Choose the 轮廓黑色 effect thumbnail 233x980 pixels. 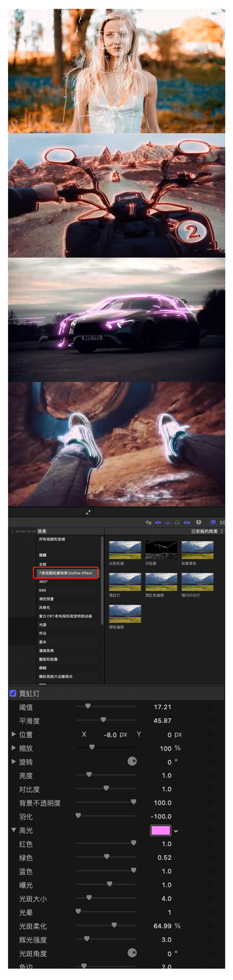point(197,550)
